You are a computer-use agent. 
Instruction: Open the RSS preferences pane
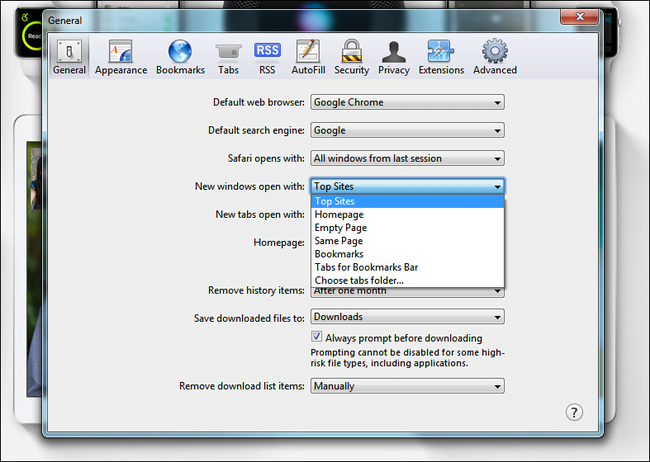click(267, 57)
